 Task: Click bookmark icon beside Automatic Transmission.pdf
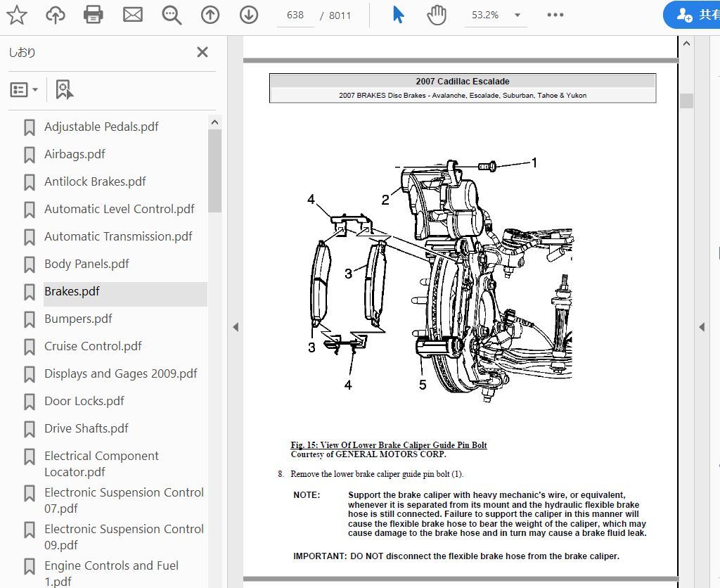point(30,237)
